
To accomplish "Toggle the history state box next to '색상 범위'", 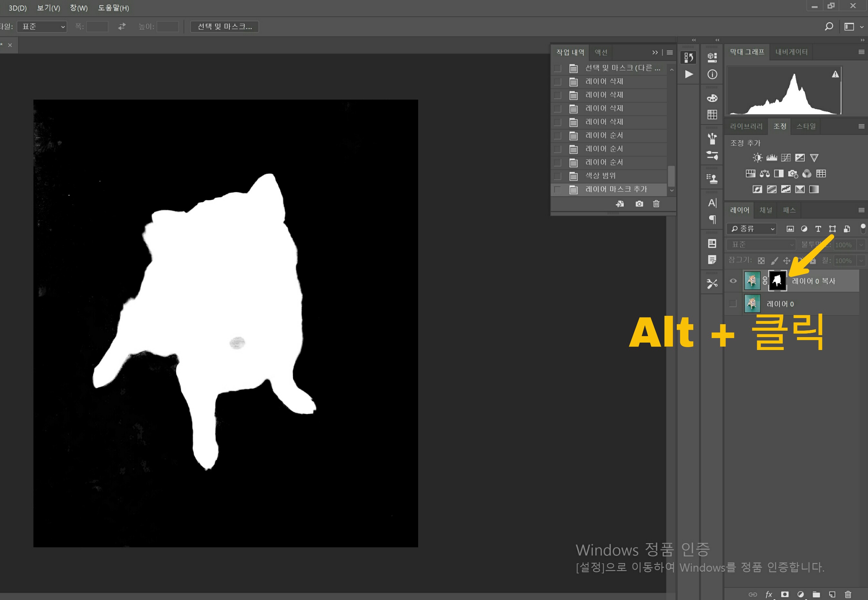I will pyautogui.click(x=558, y=176).
